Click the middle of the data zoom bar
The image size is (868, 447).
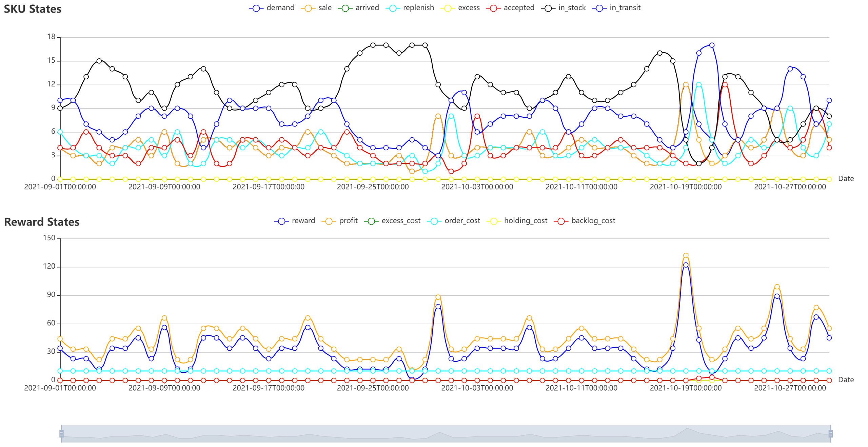click(x=446, y=433)
